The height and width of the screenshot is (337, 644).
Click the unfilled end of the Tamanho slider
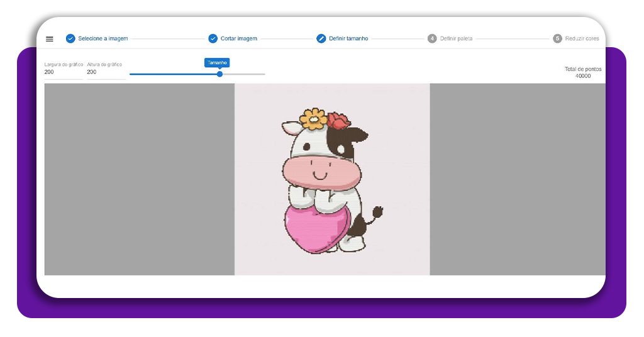[x=244, y=74]
